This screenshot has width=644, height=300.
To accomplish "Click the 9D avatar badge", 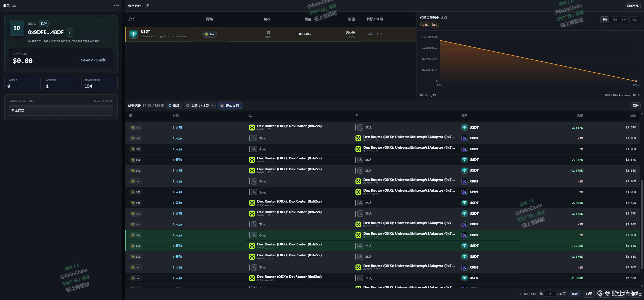I will 17,28.
